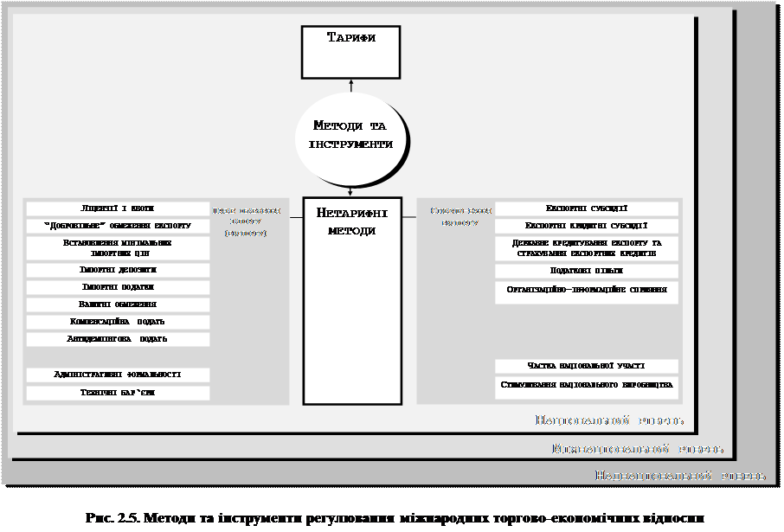The image size is (784, 532).
Task: Click the 'Технічні бар'єри' item
Action: [118, 393]
